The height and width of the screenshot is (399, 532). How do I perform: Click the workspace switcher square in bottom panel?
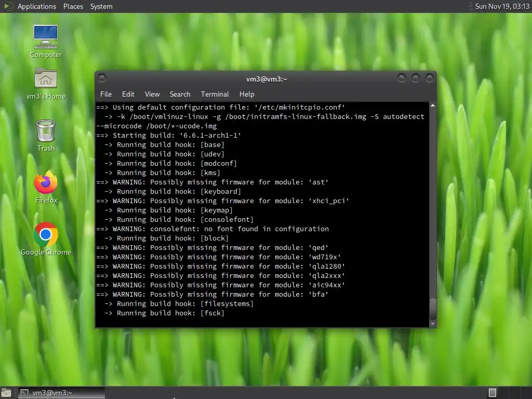tap(493, 393)
